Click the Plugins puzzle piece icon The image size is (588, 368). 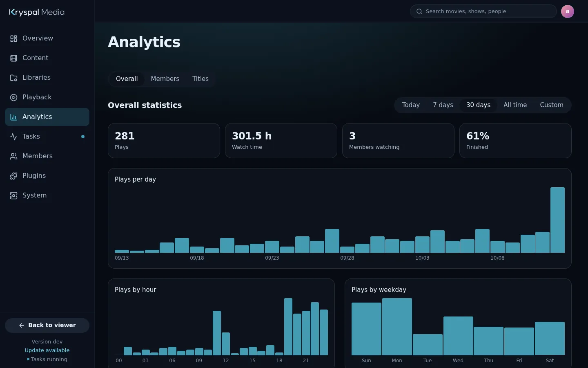point(13,176)
